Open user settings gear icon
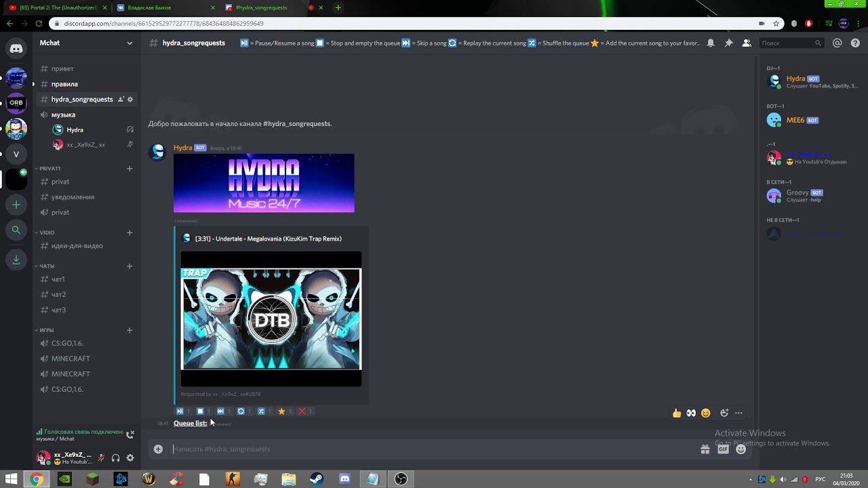 (130, 458)
